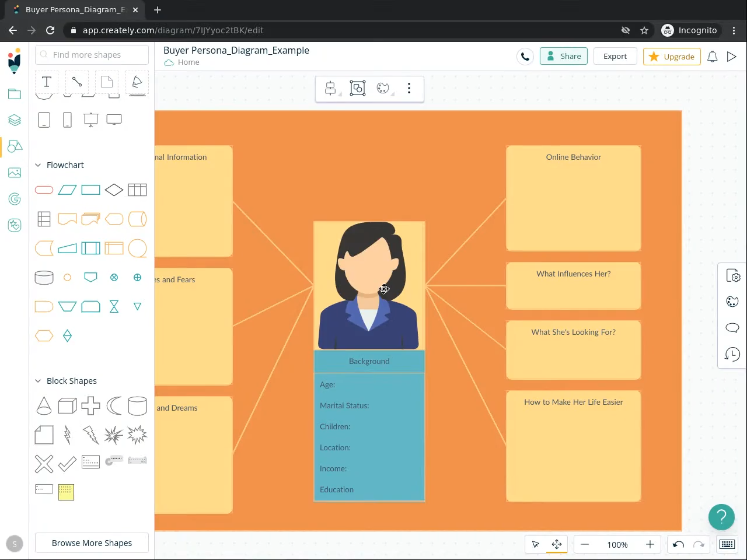
Task: Click the help question mark button
Action: (721, 517)
